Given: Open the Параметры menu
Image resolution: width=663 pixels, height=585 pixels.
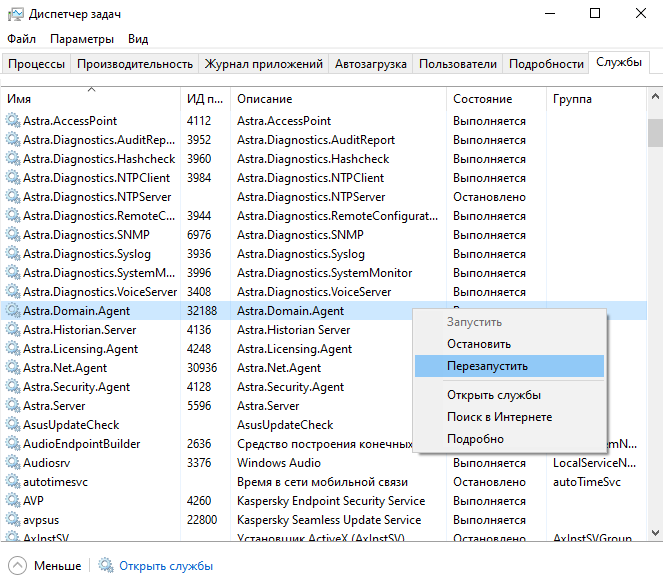Looking at the screenshot, I should 82,39.
